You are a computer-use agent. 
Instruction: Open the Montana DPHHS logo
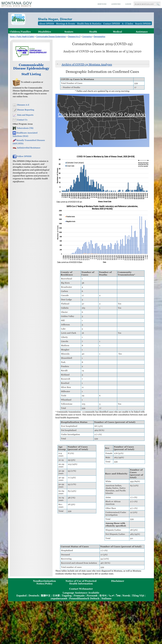coord(18,19)
